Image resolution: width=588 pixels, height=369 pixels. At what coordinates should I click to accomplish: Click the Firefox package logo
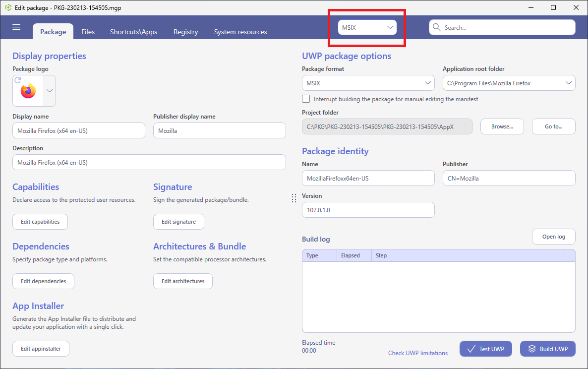tap(28, 91)
